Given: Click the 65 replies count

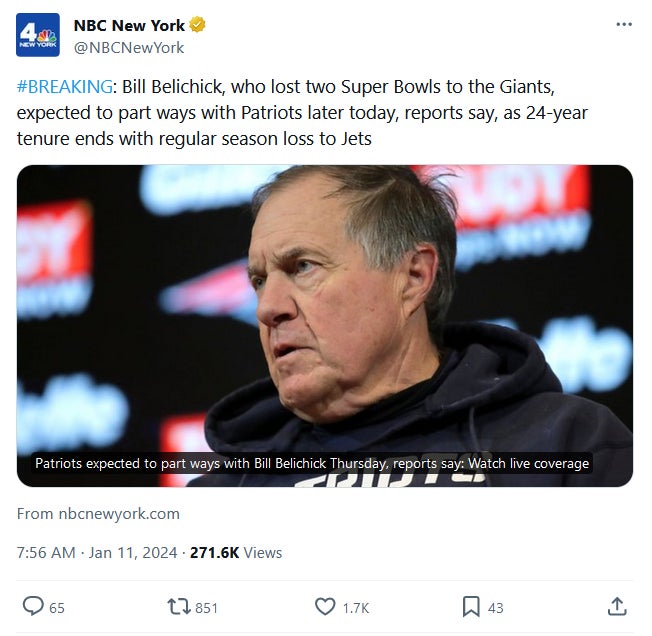Looking at the screenshot, I should pyautogui.click(x=57, y=607).
